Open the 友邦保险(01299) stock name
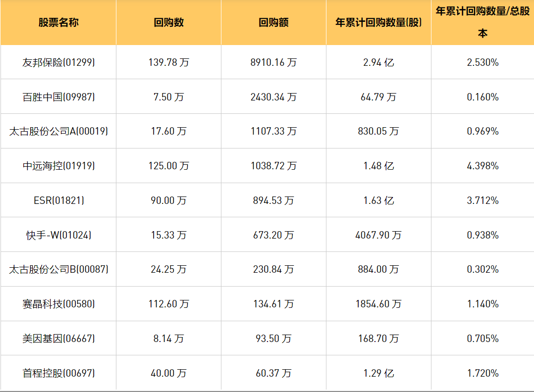534x392 pixels. [x=58, y=62]
